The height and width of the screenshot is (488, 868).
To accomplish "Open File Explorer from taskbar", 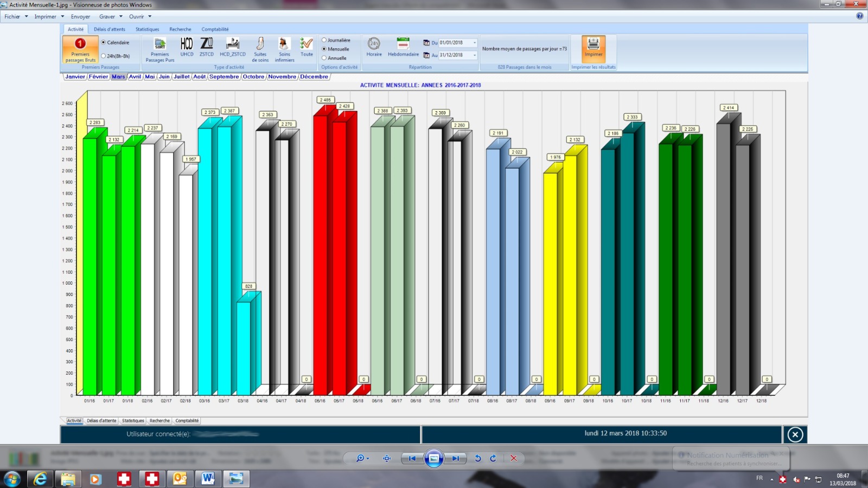I will 68,479.
